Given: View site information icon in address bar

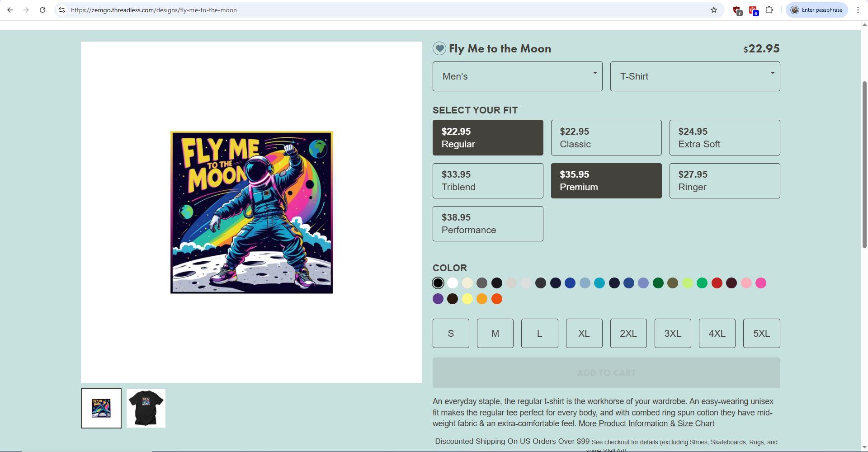Looking at the screenshot, I should [62, 10].
